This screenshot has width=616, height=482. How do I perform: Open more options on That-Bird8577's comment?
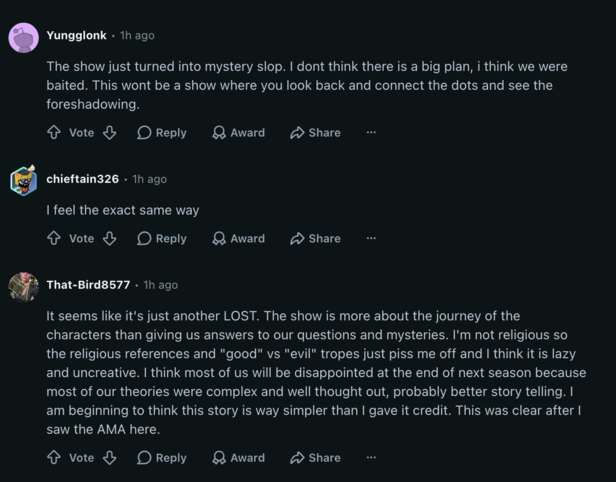371,457
